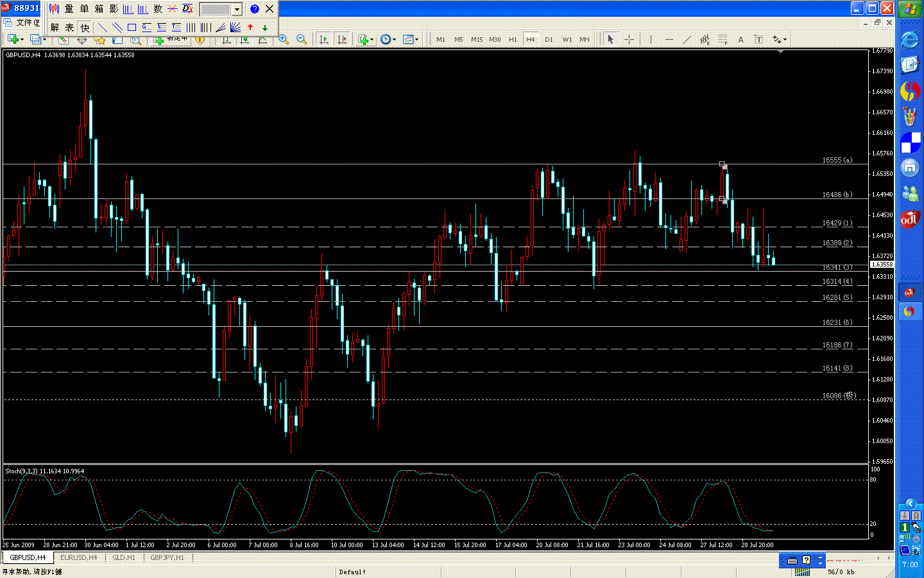Click the red crossed-lines icon

[x=173, y=9]
